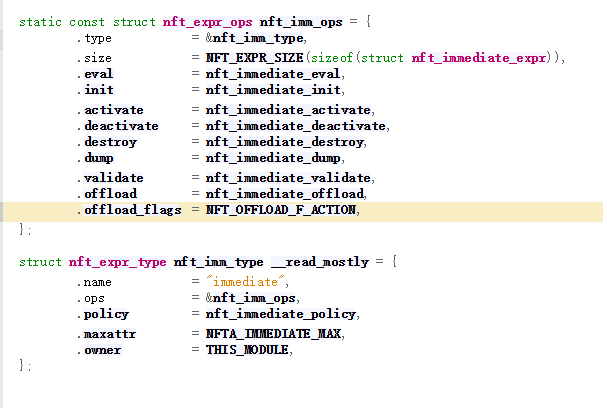The image size is (607, 408).
Task: Select nft_immediate_expr struct name
Action: (x=478, y=58)
